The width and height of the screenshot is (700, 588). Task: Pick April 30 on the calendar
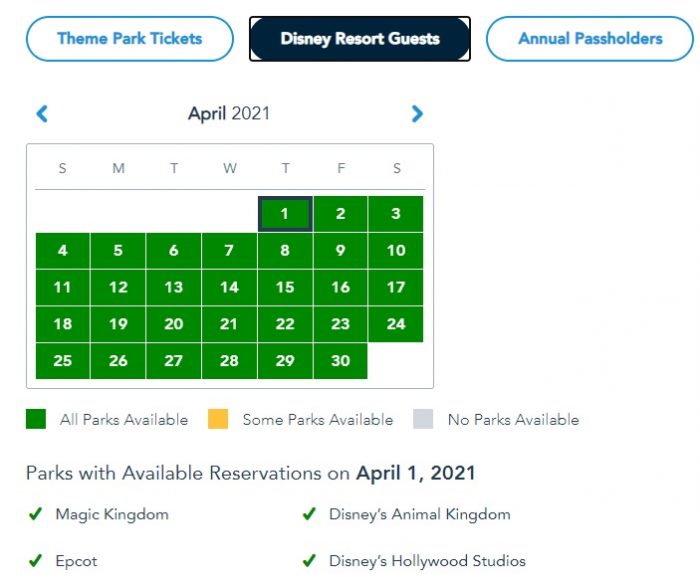tap(341, 361)
